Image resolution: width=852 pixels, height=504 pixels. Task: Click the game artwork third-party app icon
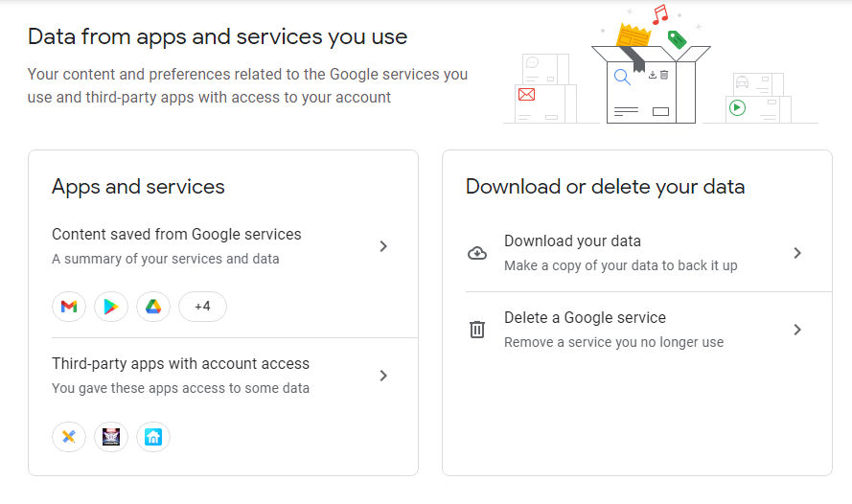111,437
